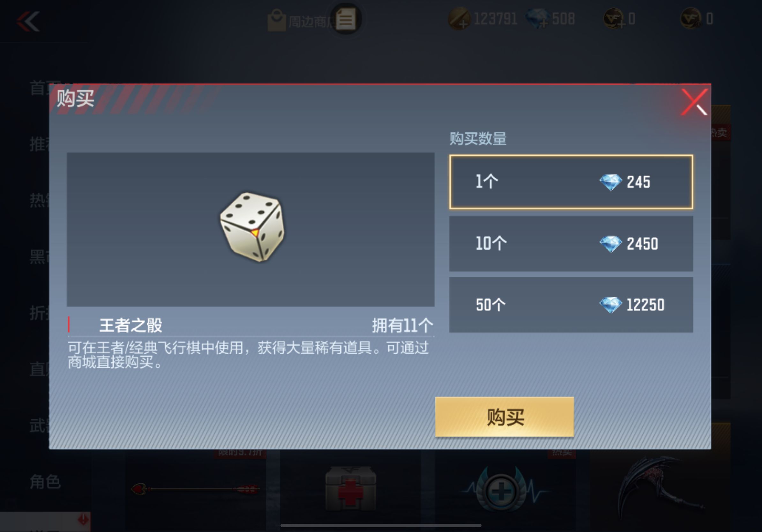
Task: Add CF points via third currency icon
Action: click(614, 18)
